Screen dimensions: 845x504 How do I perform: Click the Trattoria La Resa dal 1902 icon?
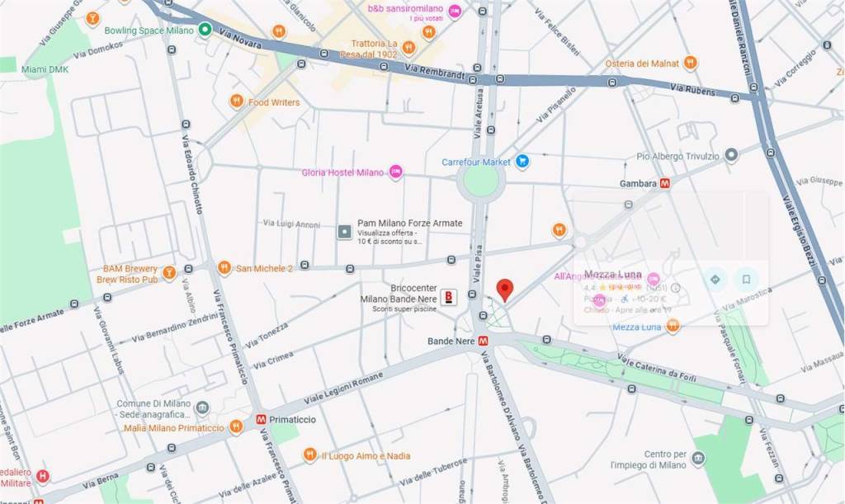tap(409, 48)
